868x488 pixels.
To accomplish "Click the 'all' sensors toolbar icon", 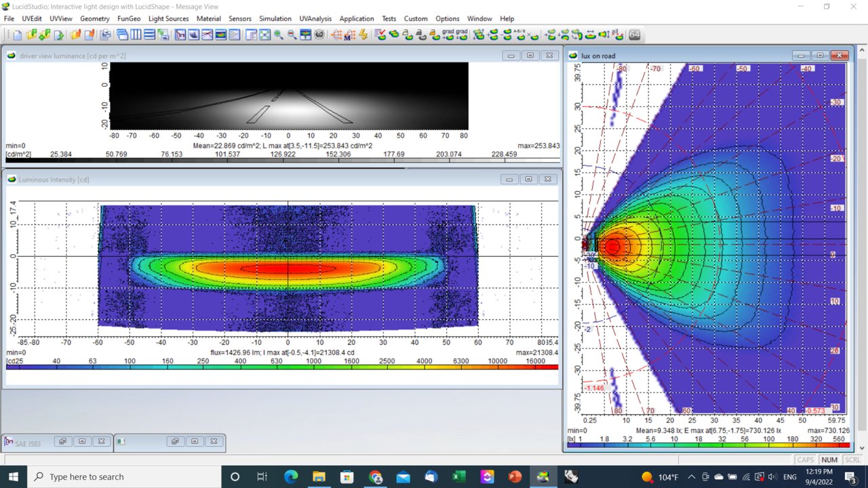I will point(617,35).
